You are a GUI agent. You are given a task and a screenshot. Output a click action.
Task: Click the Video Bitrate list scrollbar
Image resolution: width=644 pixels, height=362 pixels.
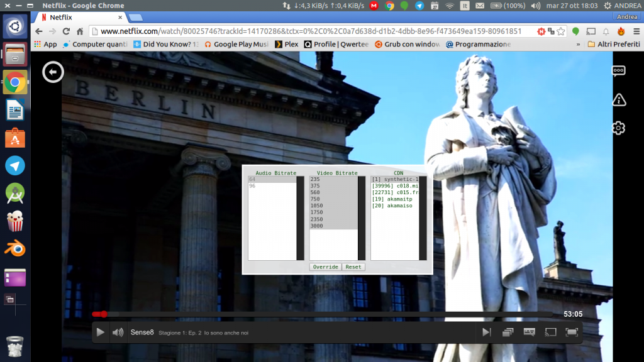point(362,218)
